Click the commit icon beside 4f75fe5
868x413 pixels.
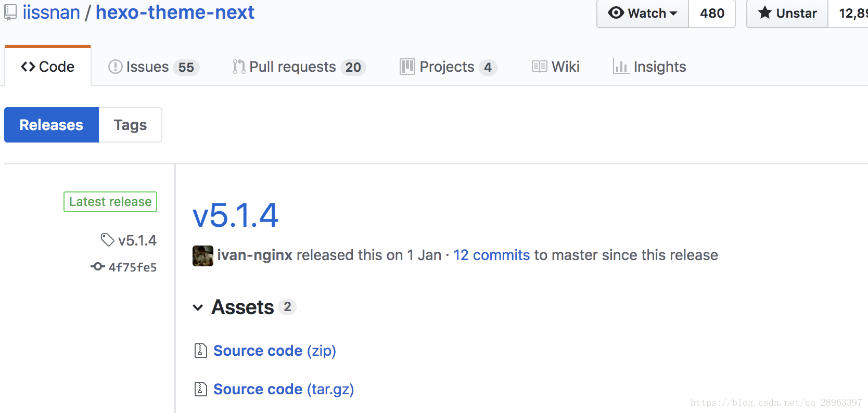pyautogui.click(x=97, y=267)
